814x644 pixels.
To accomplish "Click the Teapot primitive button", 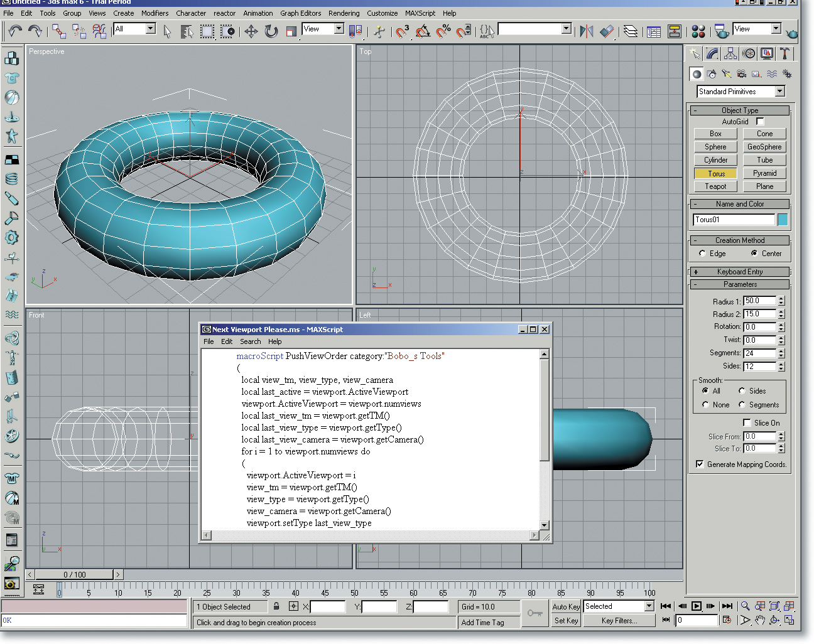I will pos(715,186).
